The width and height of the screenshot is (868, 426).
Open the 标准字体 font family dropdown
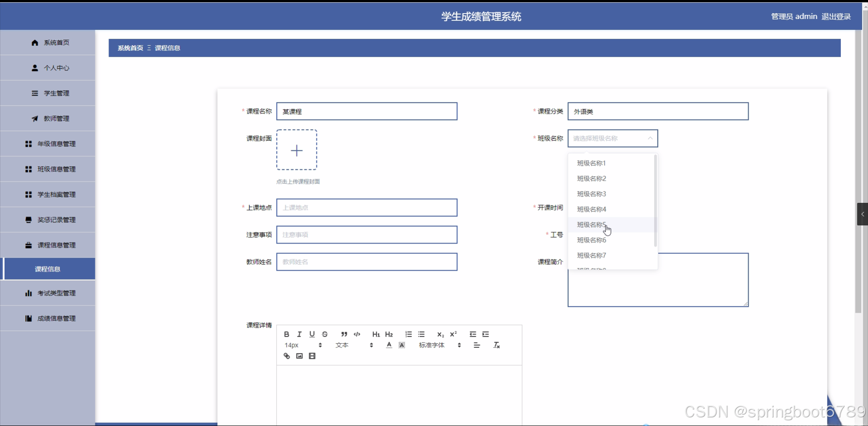pyautogui.click(x=440, y=345)
